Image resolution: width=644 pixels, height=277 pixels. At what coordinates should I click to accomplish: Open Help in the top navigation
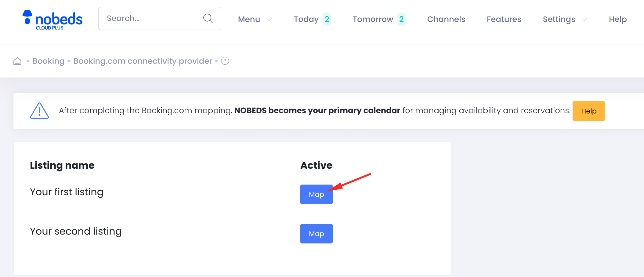[x=617, y=19]
